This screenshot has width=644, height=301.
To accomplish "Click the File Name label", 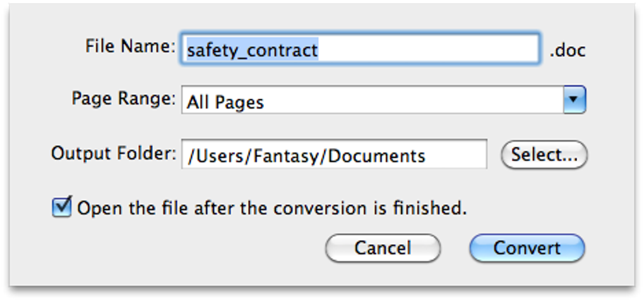I will [x=129, y=46].
